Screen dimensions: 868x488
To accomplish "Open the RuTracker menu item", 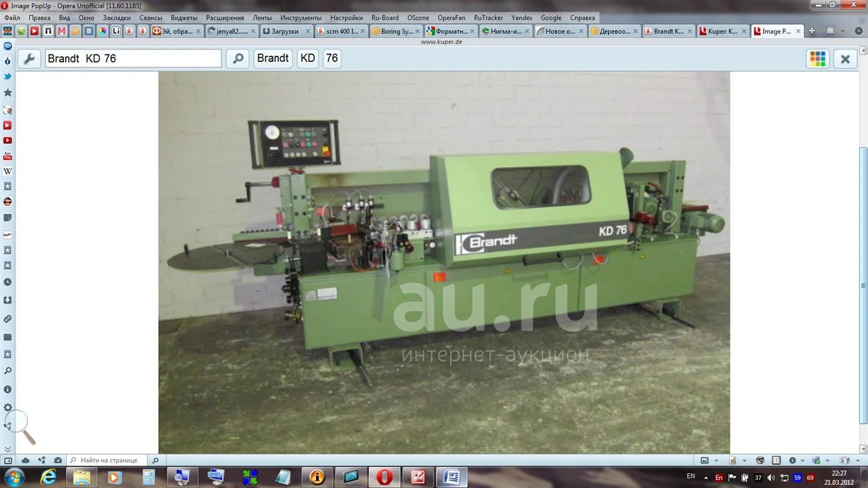I will (x=489, y=18).
